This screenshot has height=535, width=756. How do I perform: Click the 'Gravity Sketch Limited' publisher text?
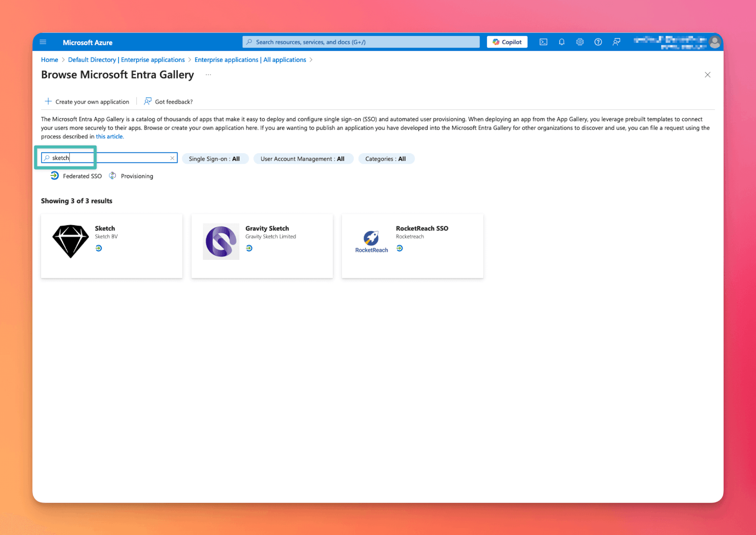pos(271,237)
